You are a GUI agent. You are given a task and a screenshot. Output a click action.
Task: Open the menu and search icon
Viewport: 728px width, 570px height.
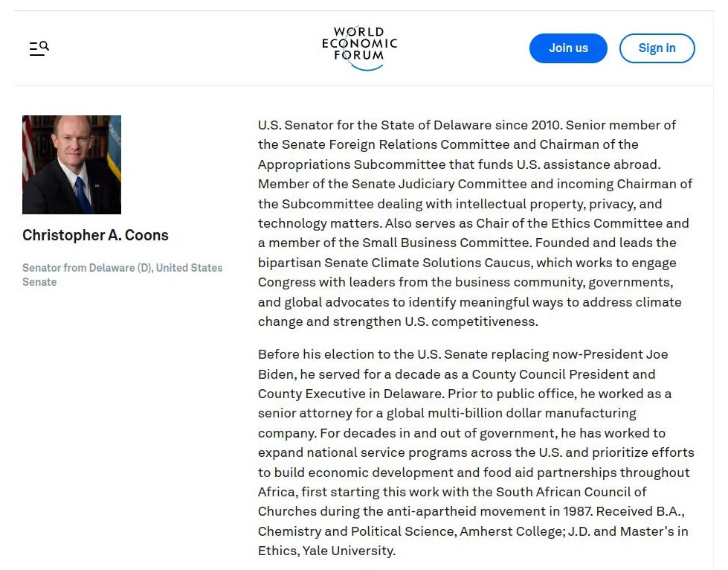click(39, 48)
